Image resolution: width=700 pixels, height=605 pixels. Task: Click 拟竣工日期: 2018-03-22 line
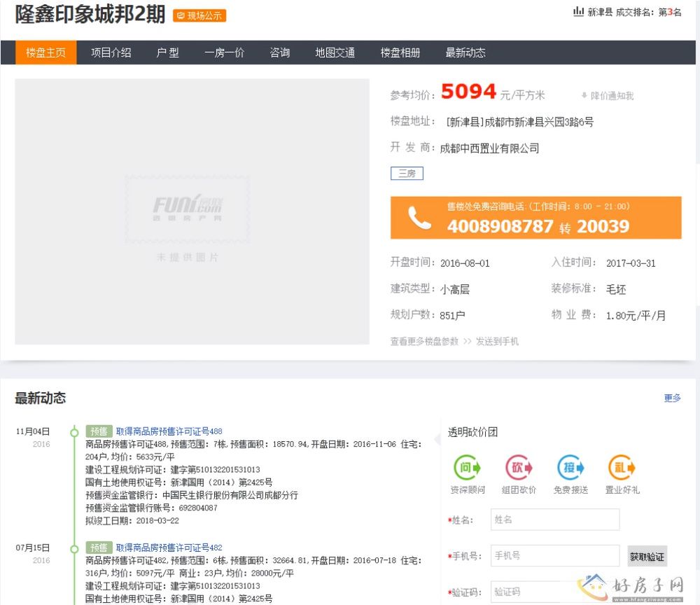click(x=132, y=520)
